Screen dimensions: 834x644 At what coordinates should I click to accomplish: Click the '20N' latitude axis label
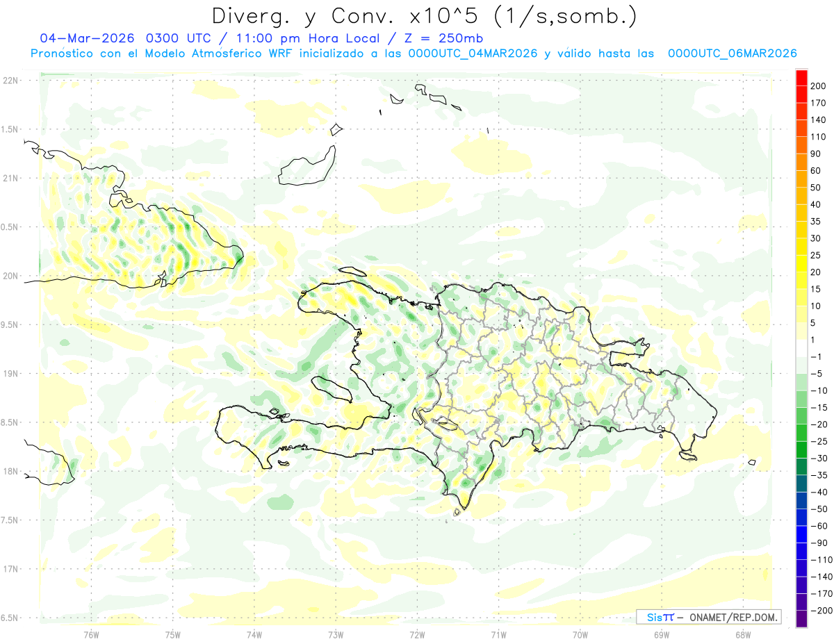(x=10, y=276)
